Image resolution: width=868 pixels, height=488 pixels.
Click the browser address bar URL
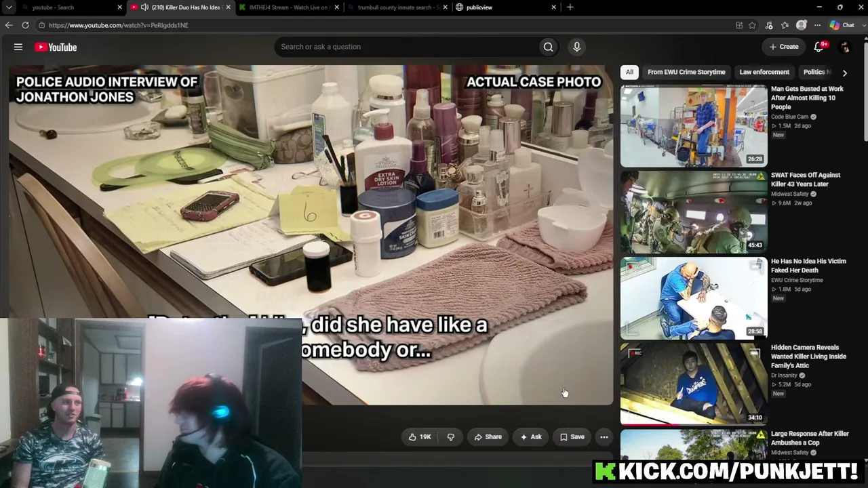pos(118,25)
